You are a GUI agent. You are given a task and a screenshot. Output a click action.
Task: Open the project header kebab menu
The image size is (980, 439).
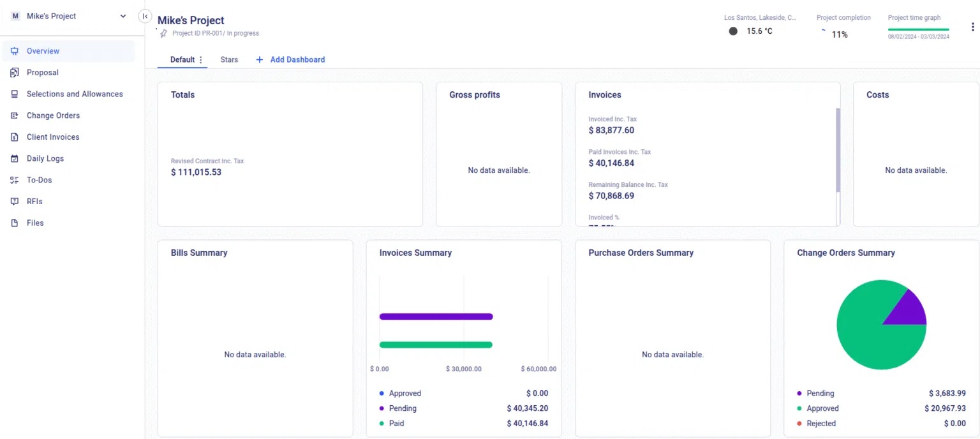pos(972,27)
